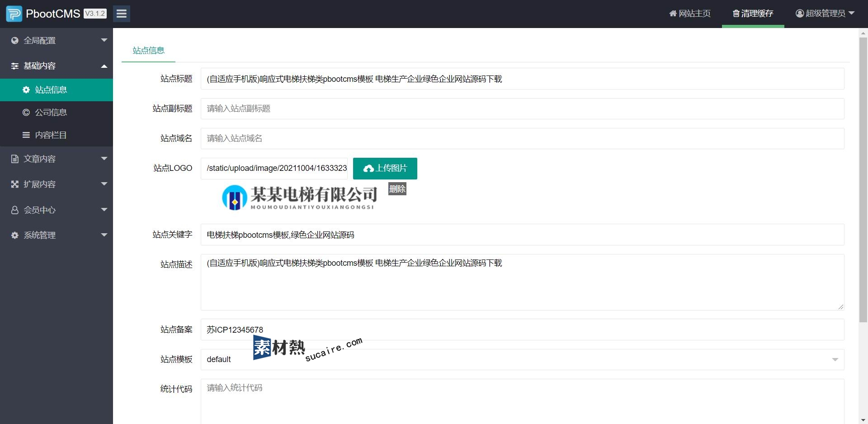Click 清理缓存 in the top bar
868x424 pixels.
tap(753, 14)
